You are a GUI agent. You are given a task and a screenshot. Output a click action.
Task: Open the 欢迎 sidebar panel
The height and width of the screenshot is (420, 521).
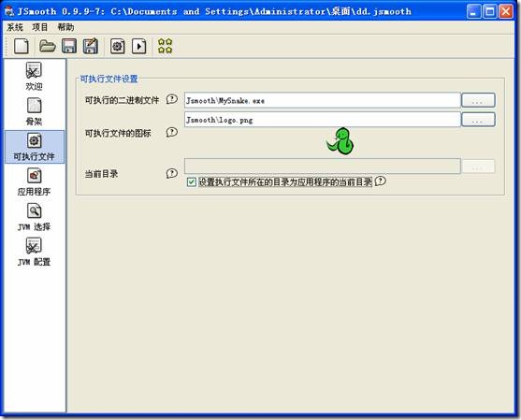pyautogui.click(x=34, y=77)
